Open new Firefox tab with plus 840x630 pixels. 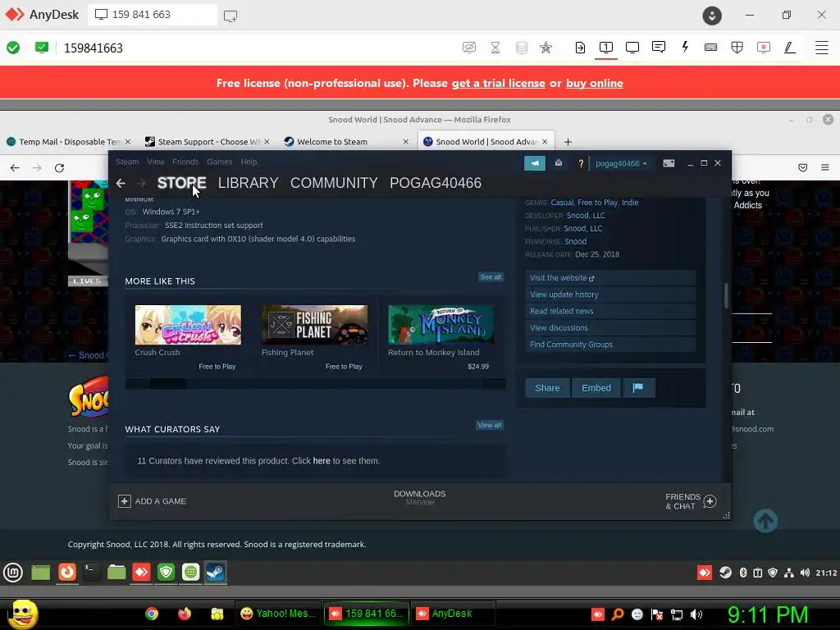pyautogui.click(x=568, y=142)
